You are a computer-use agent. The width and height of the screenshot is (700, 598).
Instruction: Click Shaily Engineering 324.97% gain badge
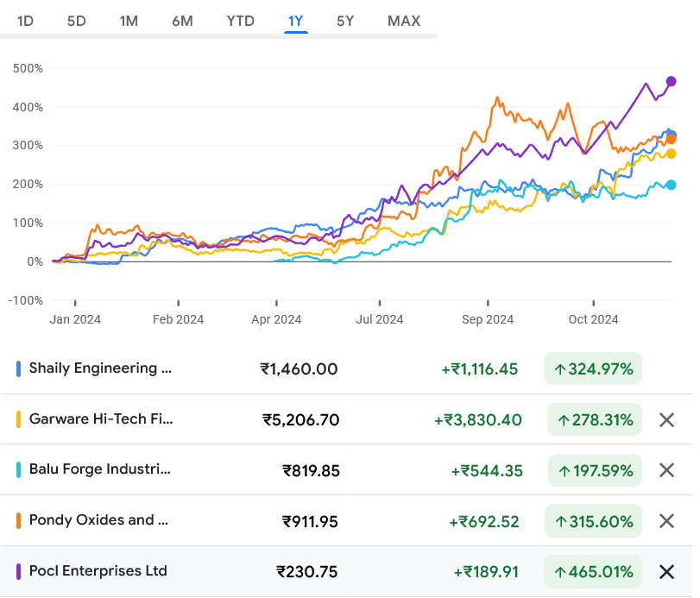point(593,369)
